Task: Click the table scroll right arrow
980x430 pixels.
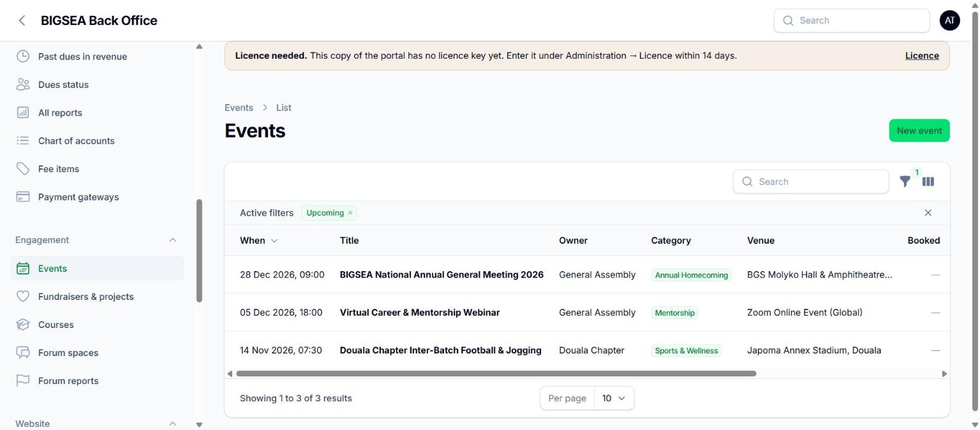Action: tap(944, 374)
